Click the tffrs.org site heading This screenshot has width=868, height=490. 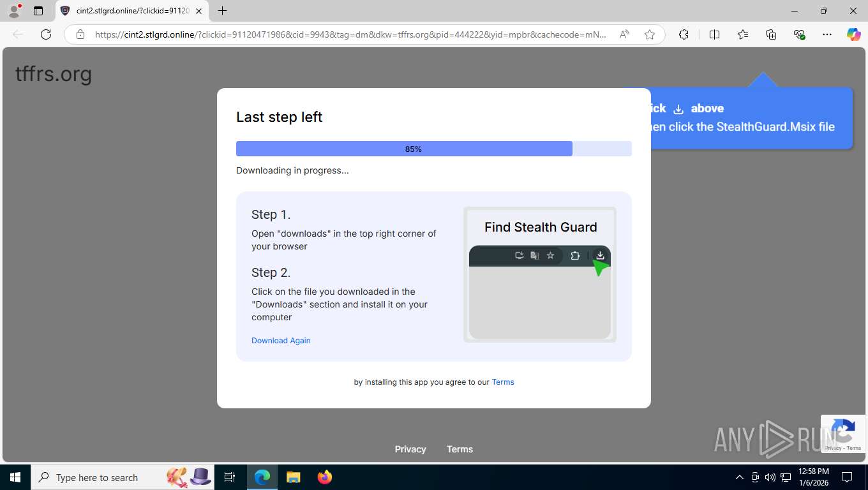54,74
